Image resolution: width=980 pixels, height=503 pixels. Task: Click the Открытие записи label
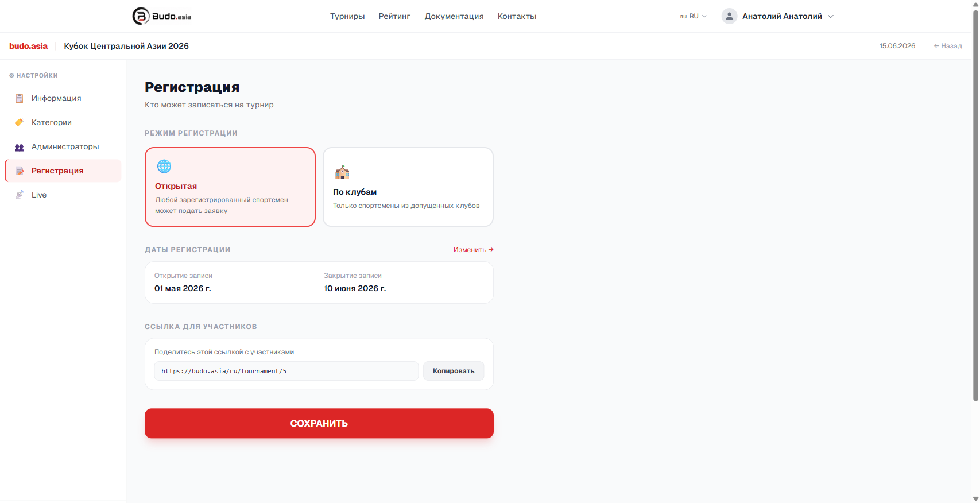[x=183, y=276]
